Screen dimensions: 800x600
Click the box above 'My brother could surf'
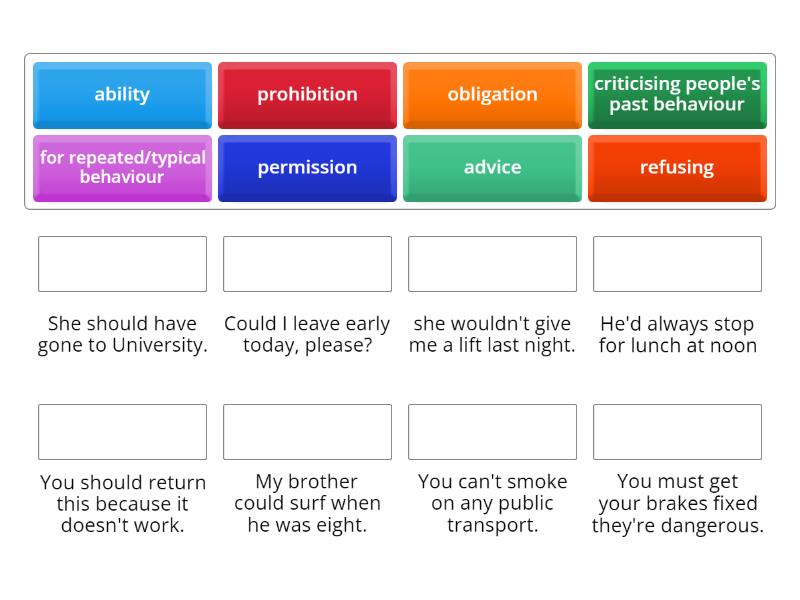pyautogui.click(x=307, y=432)
